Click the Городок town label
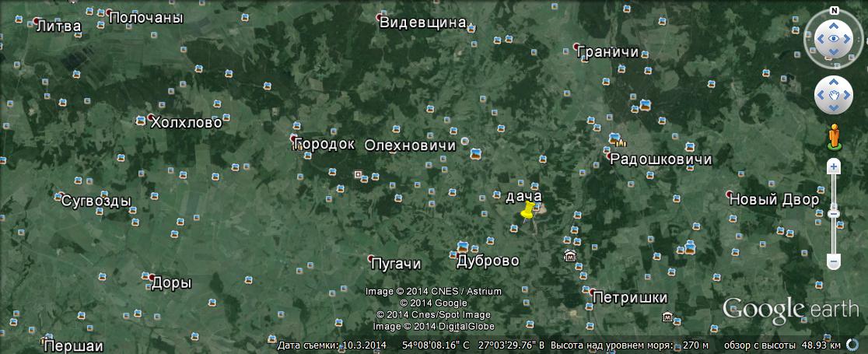Image resolution: width=868 pixels, height=354 pixels. pyautogui.click(x=324, y=145)
